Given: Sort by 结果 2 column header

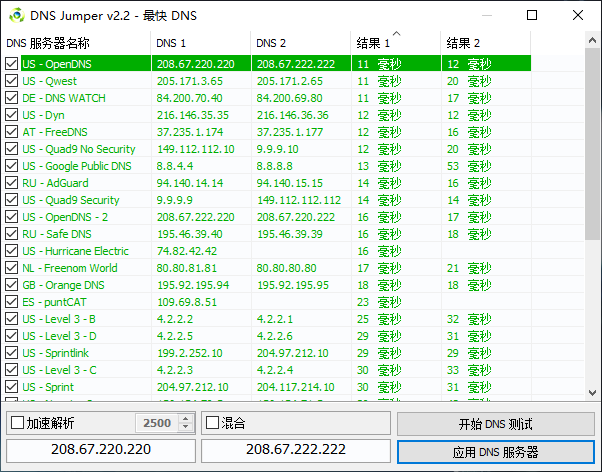Looking at the screenshot, I should [486, 43].
